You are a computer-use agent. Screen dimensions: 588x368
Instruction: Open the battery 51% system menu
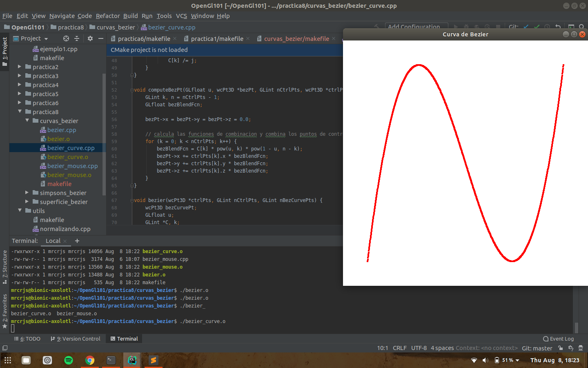pyautogui.click(x=507, y=360)
